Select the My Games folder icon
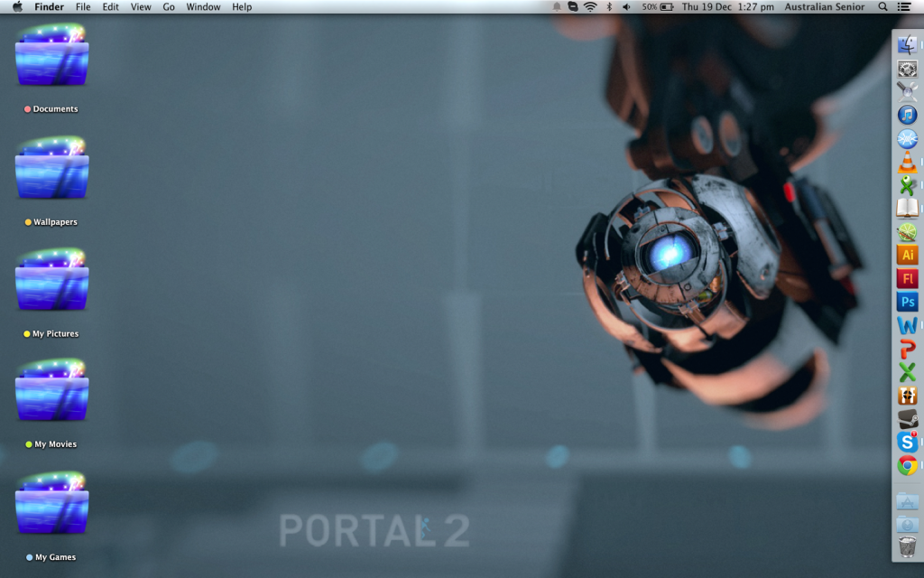Screen dimensions: 924x578 (51, 502)
